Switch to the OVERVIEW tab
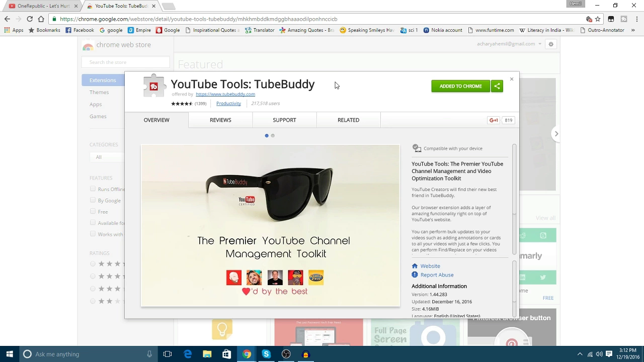The image size is (644, 362). coord(156,120)
